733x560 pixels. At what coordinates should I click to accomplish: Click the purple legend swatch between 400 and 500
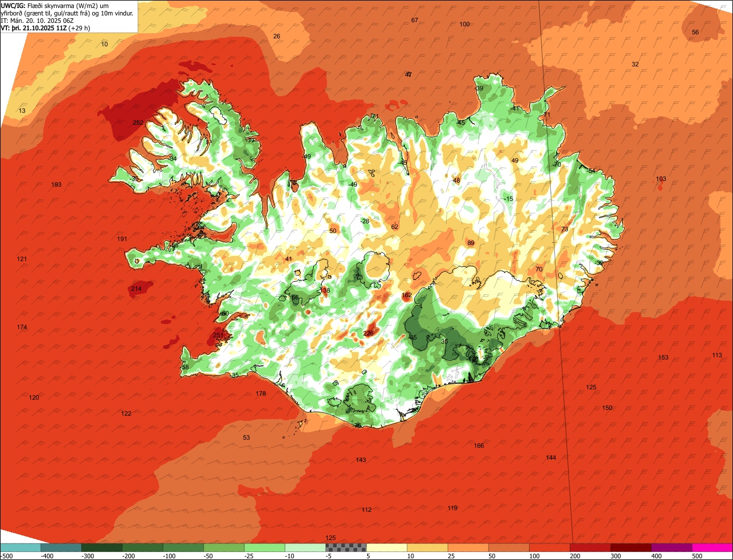tap(672, 547)
